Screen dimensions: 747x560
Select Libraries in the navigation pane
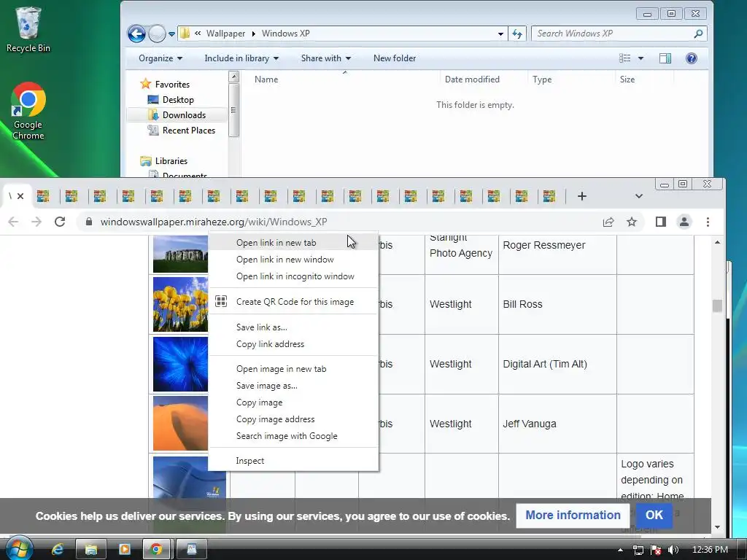pyautogui.click(x=171, y=161)
